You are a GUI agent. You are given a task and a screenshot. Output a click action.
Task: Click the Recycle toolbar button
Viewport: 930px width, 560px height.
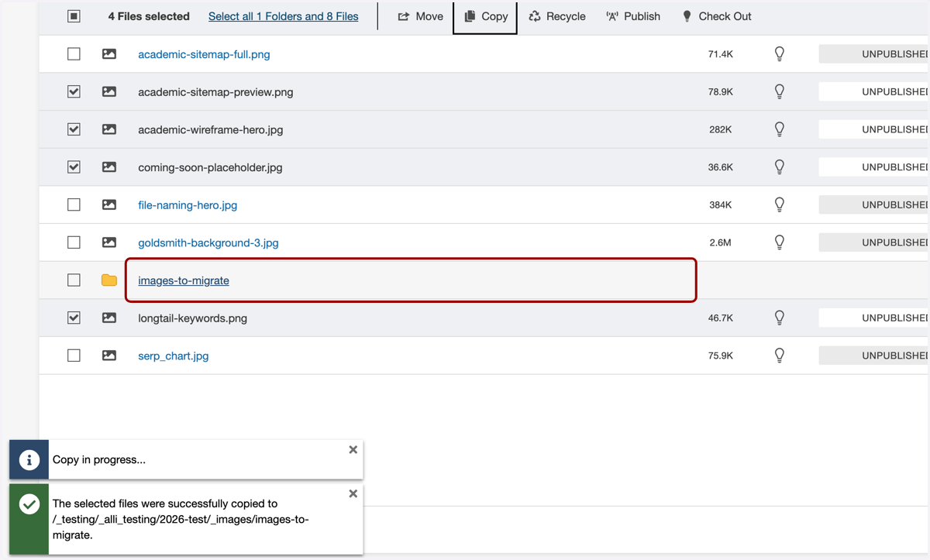coord(557,16)
